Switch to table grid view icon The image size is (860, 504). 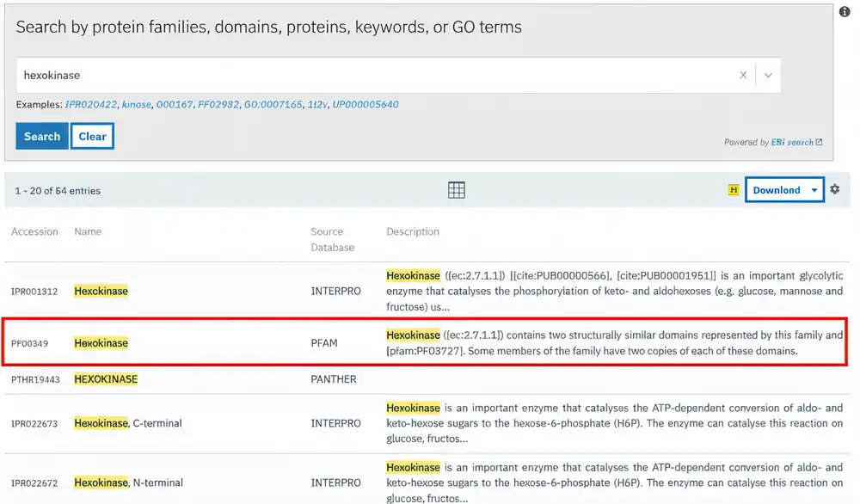click(457, 190)
